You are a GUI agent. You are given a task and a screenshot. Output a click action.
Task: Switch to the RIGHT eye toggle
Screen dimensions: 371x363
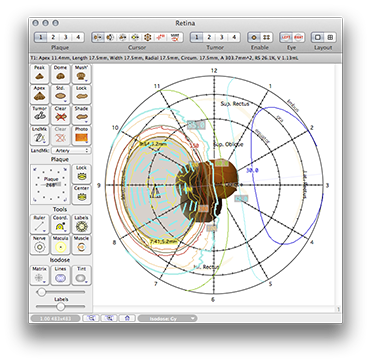[x=298, y=37]
